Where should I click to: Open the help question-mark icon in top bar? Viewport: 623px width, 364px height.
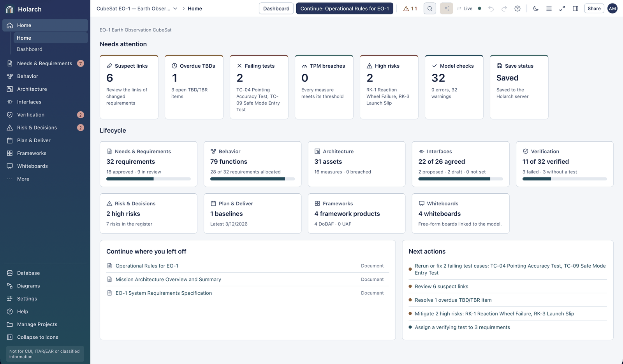517,9
